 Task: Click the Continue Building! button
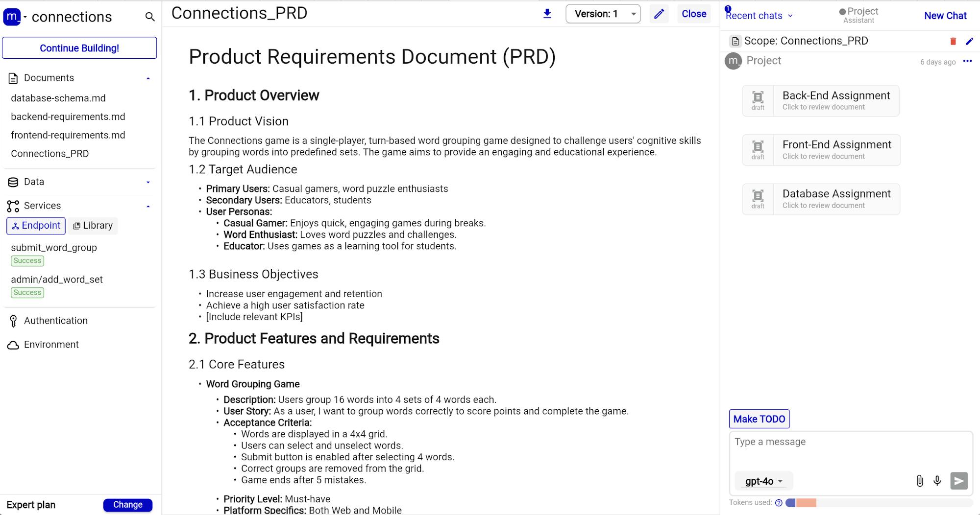click(x=79, y=48)
